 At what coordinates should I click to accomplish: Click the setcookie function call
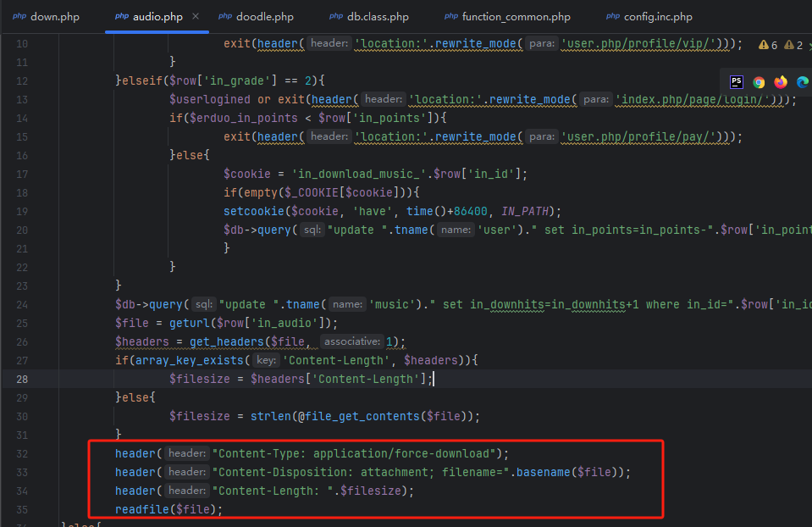(x=254, y=212)
